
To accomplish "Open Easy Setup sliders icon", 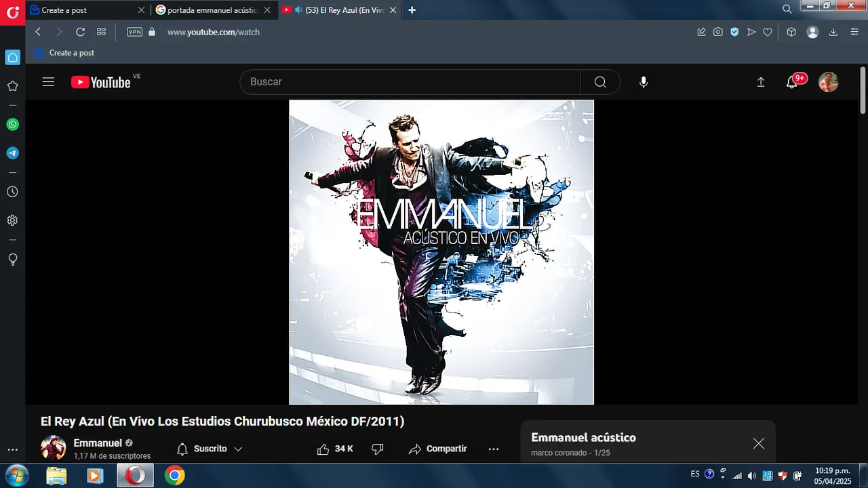I will (x=854, y=32).
